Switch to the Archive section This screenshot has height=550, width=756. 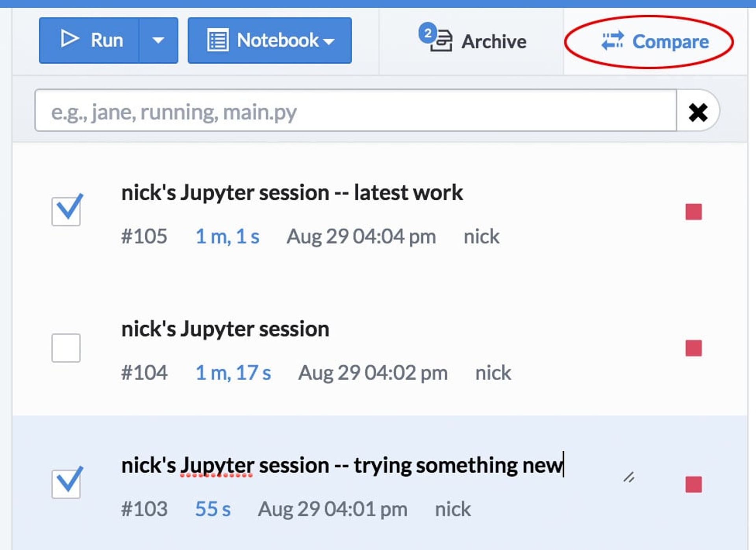[493, 41]
